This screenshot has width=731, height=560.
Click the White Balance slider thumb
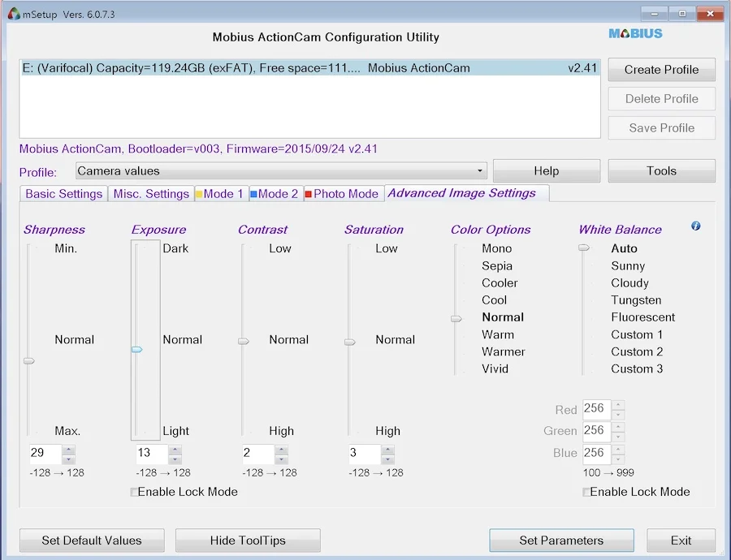tap(584, 248)
